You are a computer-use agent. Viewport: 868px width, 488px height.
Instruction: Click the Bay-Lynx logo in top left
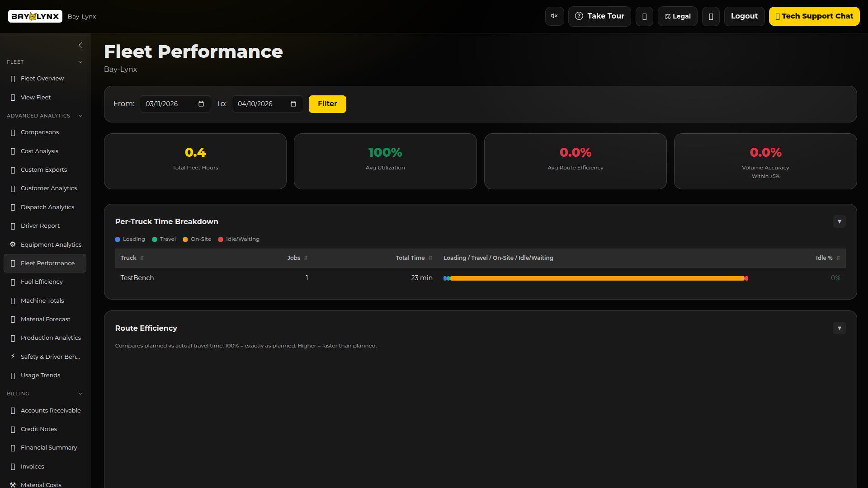pyautogui.click(x=35, y=16)
